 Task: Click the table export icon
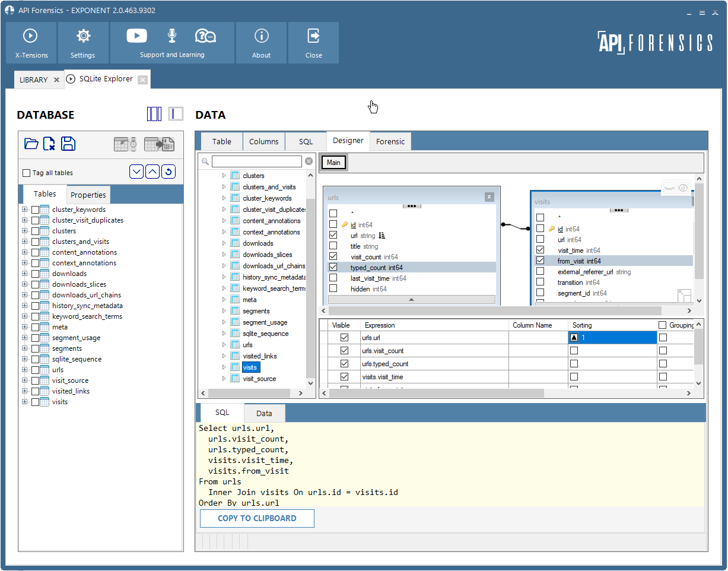coord(159,144)
